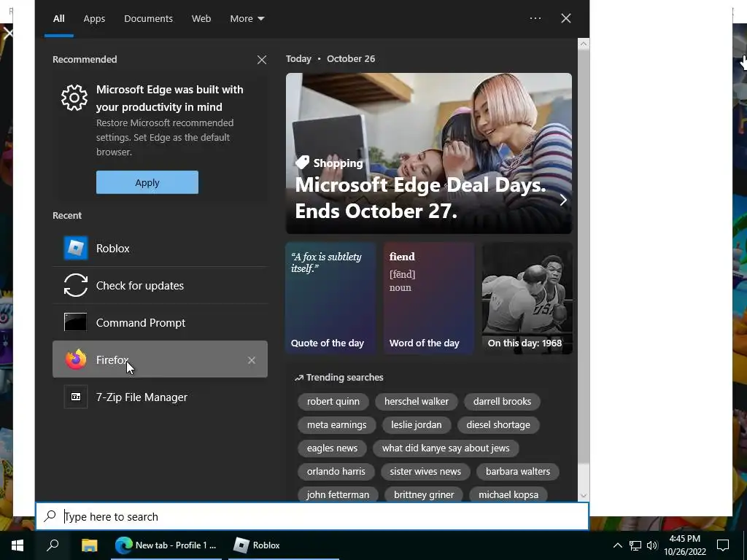Image resolution: width=747 pixels, height=560 pixels.
Task: Apply Edge recommended settings
Action: 147,182
